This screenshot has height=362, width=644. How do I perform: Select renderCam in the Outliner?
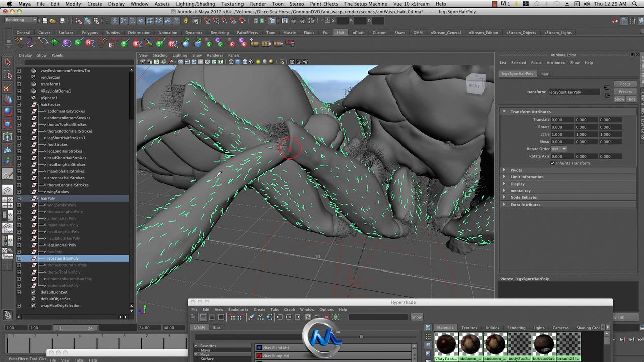tap(50, 77)
